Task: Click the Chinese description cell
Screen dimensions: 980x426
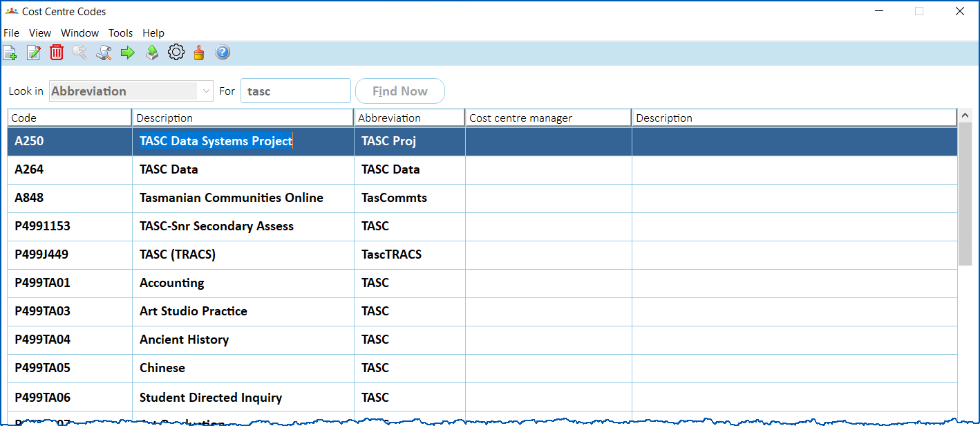Action: point(243,368)
